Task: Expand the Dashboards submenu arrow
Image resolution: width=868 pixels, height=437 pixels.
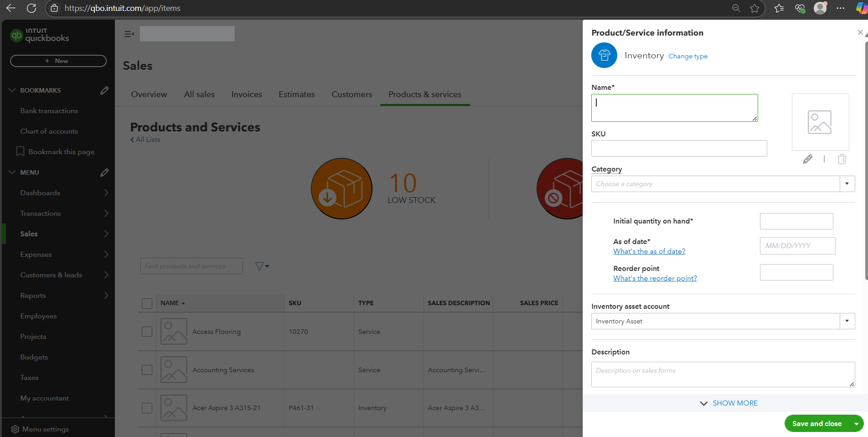Action: point(106,193)
